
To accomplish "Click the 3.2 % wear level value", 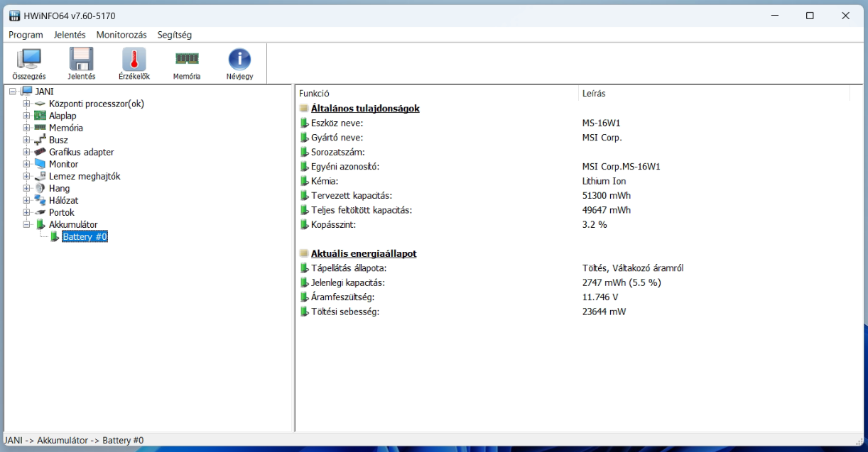I will [x=595, y=224].
